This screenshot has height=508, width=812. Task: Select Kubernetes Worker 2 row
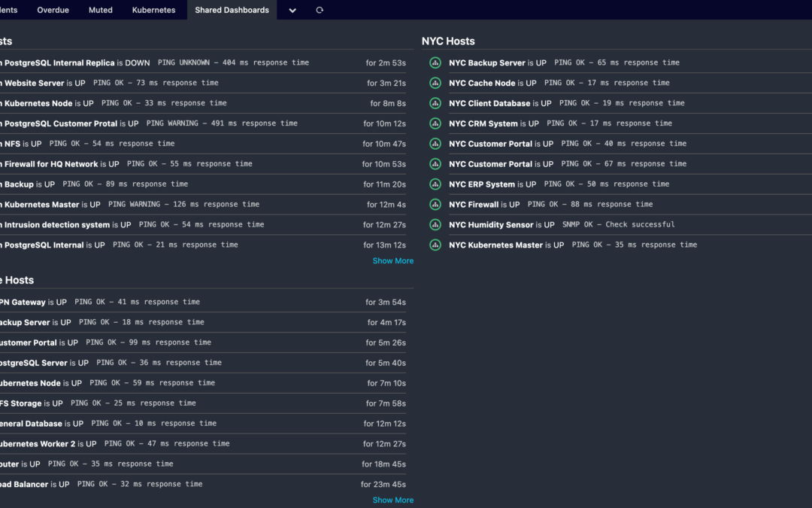pos(203,444)
